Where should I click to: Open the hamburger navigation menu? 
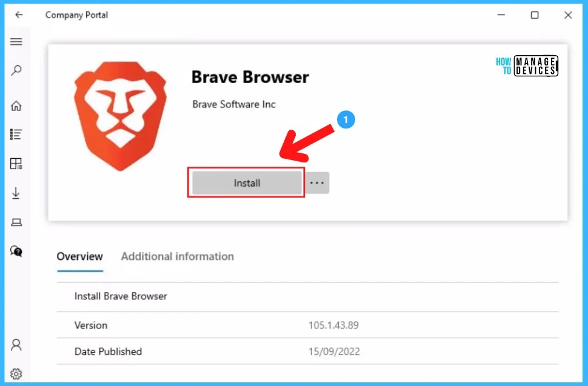pyautogui.click(x=16, y=42)
